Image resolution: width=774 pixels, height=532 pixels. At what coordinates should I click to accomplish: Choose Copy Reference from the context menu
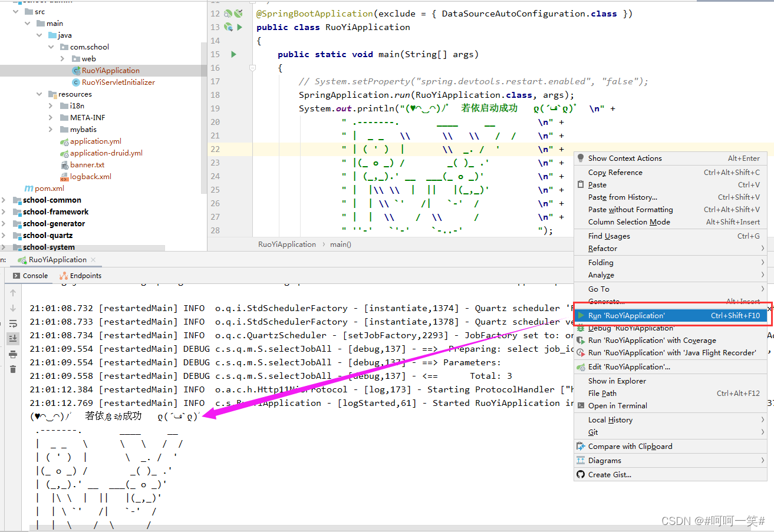[x=670, y=173]
